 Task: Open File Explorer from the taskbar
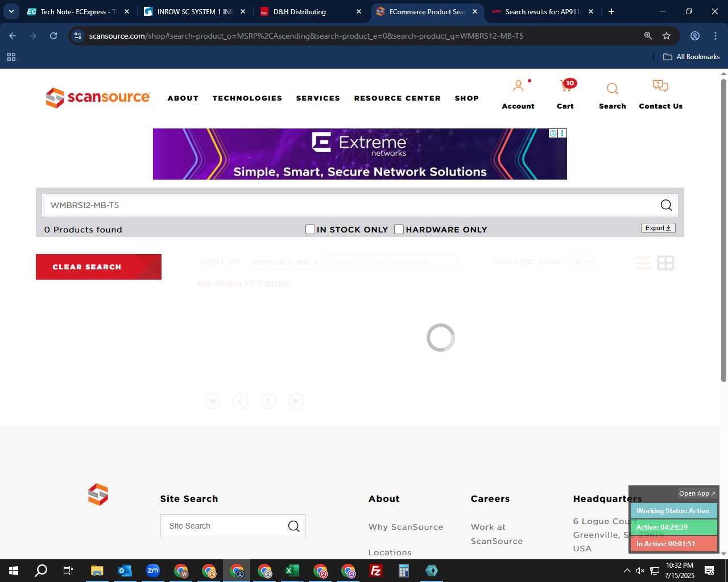coord(97,571)
